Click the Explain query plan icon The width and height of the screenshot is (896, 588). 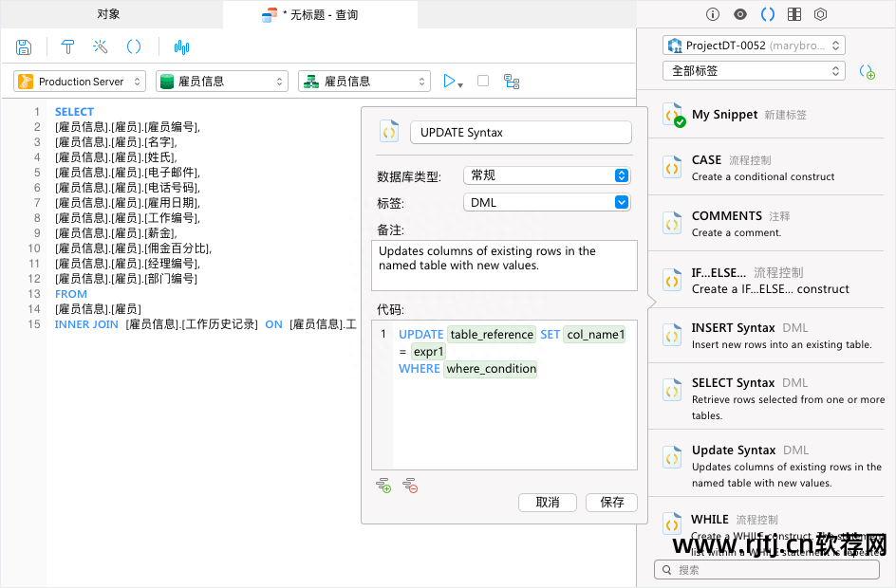pyautogui.click(x=512, y=82)
